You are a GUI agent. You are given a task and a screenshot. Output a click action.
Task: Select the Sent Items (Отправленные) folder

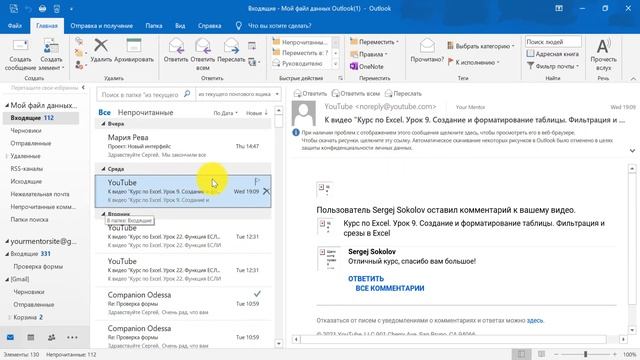31,143
